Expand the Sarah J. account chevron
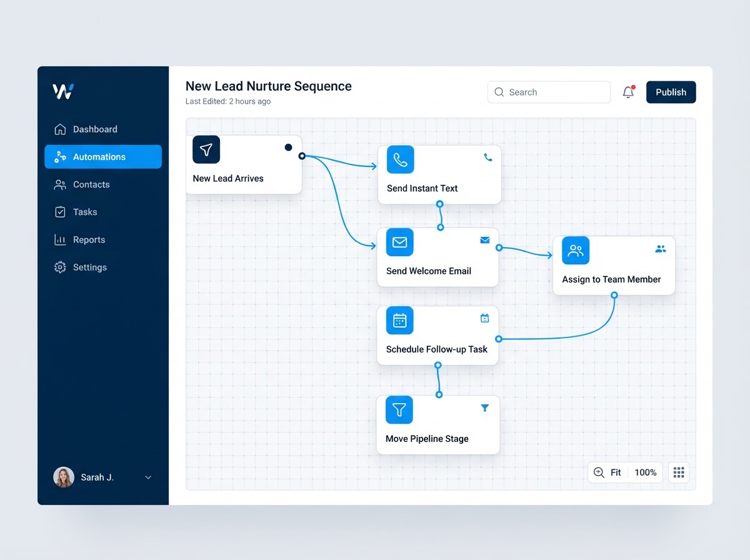This screenshot has width=750, height=560. coord(148,477)
